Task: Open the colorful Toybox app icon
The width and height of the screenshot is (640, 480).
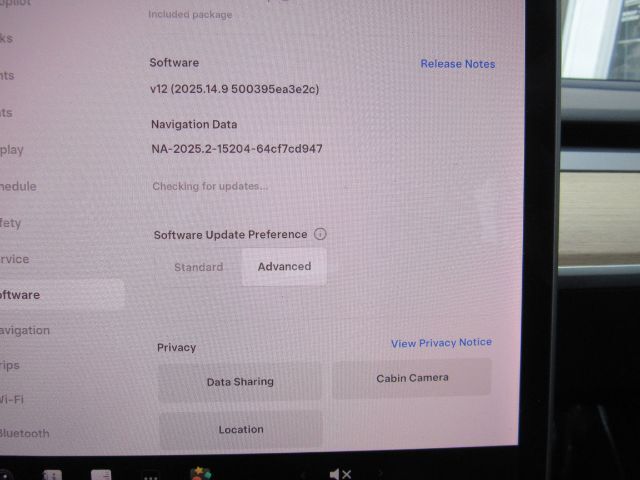Action: 200,473
